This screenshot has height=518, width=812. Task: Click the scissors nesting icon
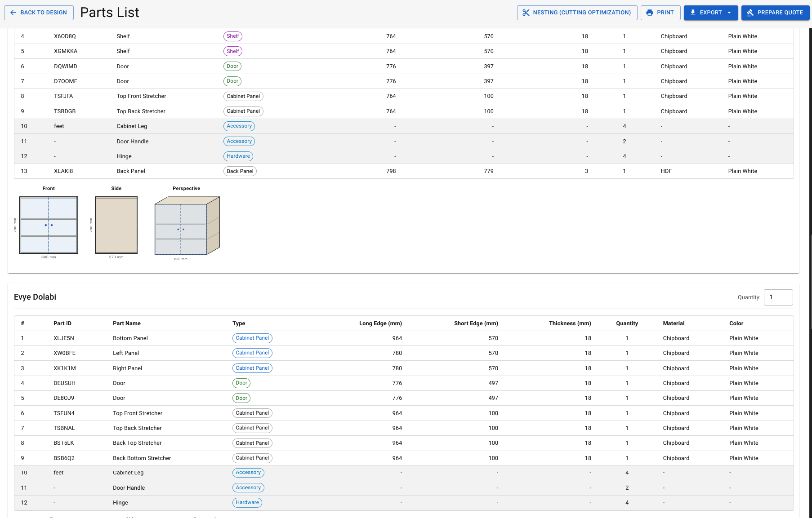[526, 13]
